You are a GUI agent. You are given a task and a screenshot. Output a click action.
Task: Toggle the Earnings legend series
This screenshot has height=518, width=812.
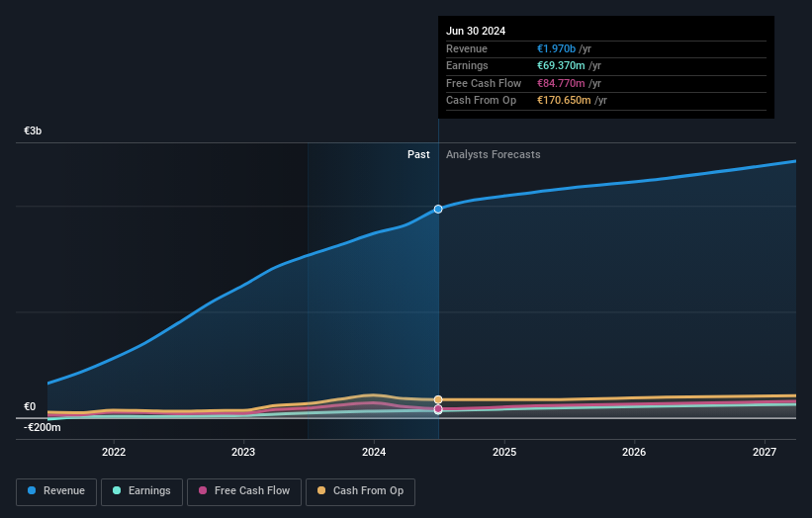pos(141,491)
